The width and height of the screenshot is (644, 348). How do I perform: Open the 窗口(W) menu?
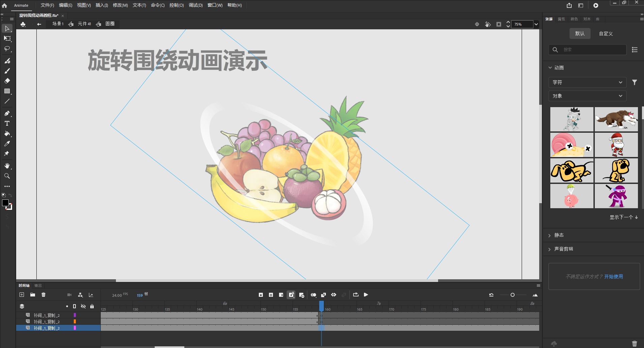coord(215,5)
